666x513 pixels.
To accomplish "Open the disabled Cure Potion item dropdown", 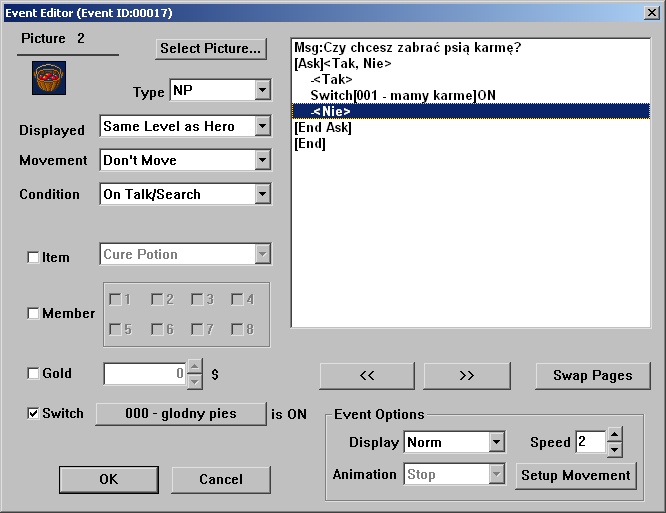I will pyautogui.click(x=185, y=254).
